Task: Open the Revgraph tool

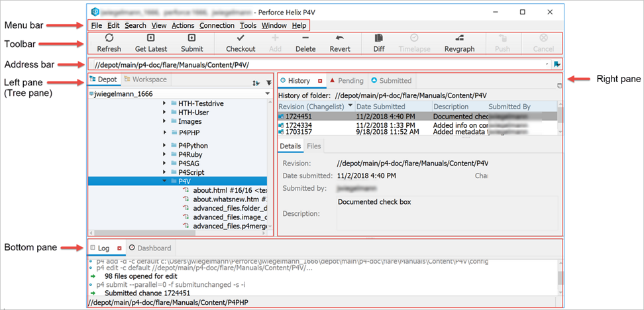Action: (458, 38)
